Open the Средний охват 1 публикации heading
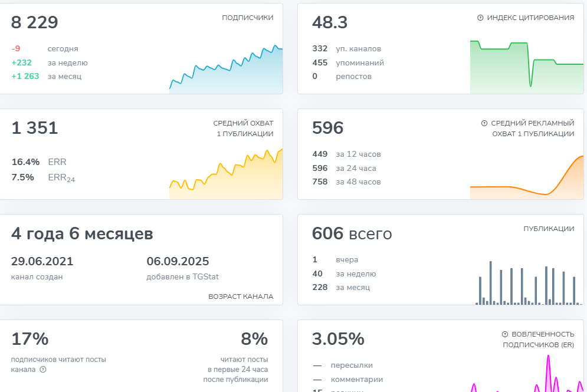 (243, 129)
